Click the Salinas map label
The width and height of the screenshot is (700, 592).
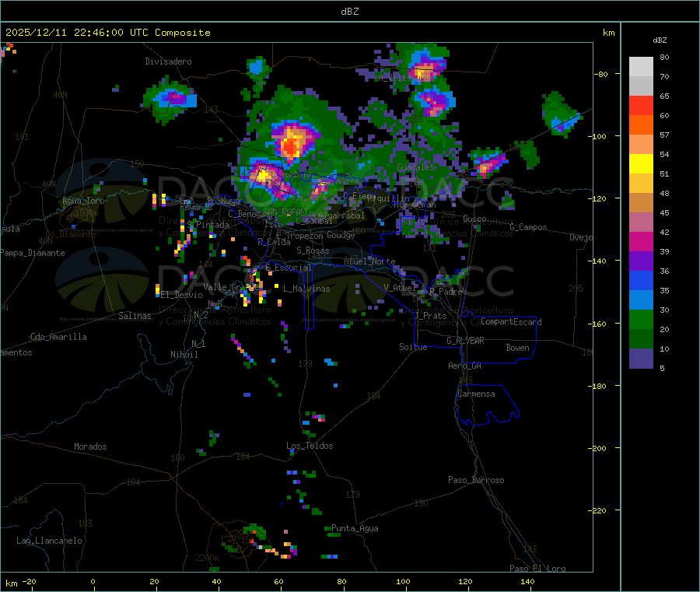135,316
